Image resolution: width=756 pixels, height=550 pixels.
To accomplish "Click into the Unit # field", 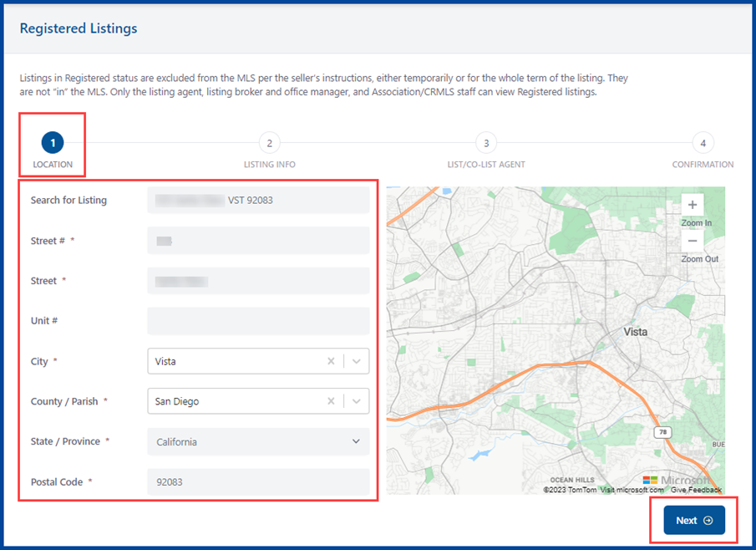I will [x=258, y=321].
